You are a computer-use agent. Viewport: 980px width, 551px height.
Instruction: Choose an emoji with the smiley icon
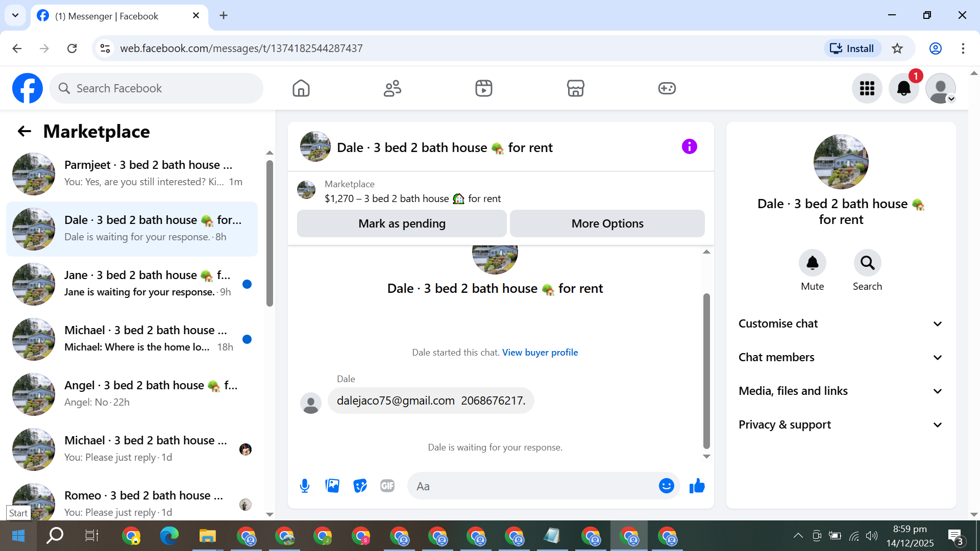click(x=666, y=486)
